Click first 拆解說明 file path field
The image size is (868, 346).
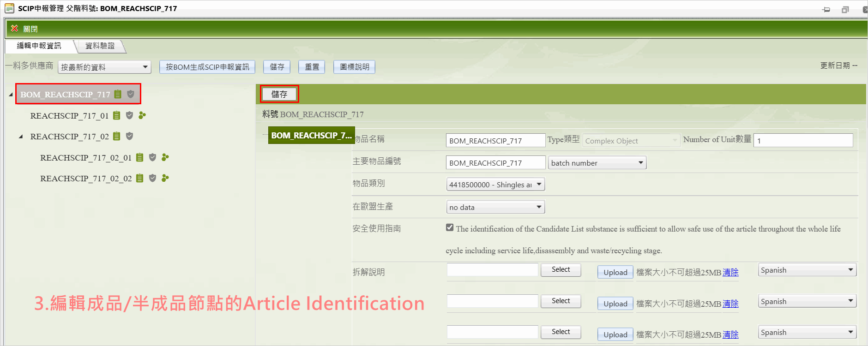pyautogui.click(x=493, y=269)
